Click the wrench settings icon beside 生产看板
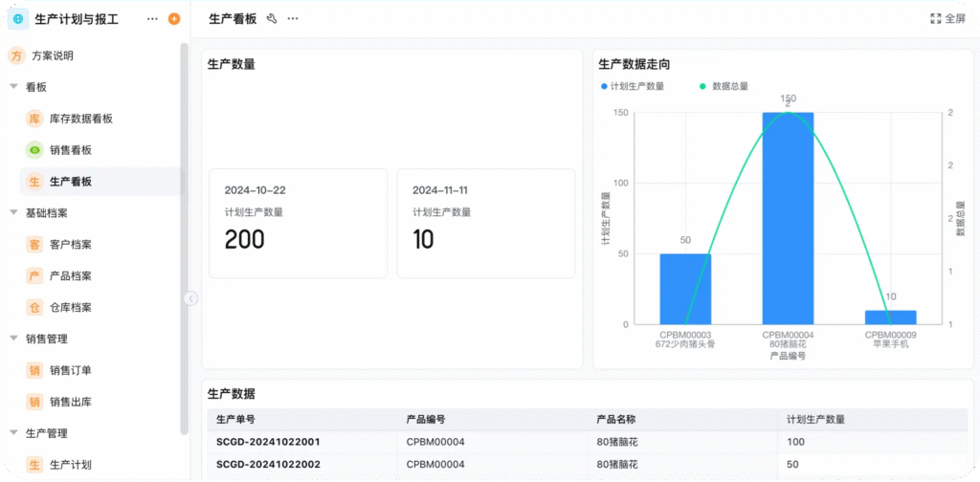Screen dimensions: 980x482 pyautogui.click(x=272, y=18)
